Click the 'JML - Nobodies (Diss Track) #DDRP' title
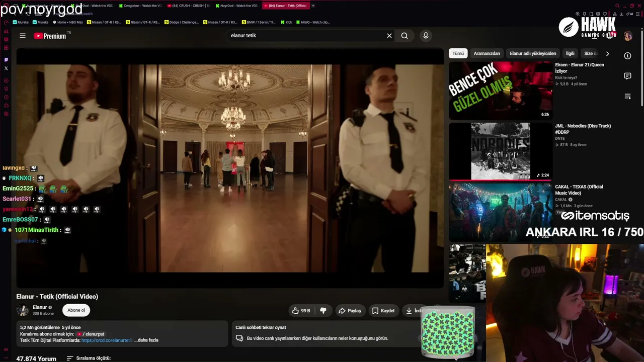 (x=583, y=129)
